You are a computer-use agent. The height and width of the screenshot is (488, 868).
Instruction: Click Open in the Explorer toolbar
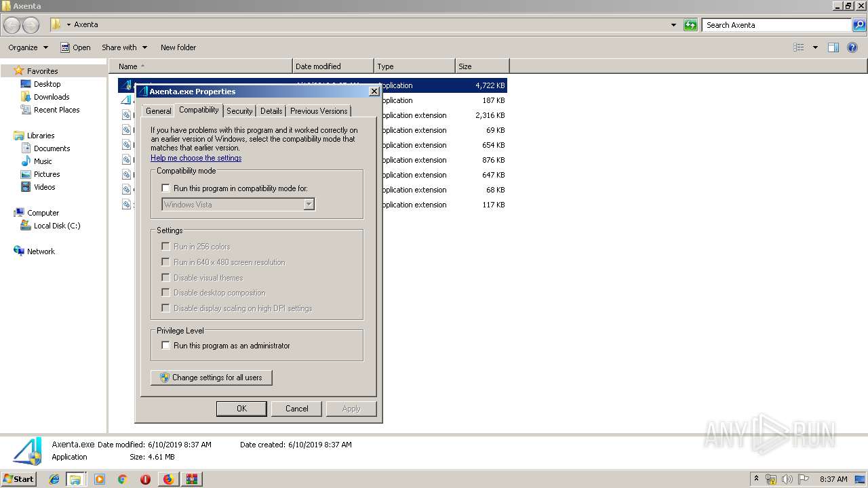click(75, 47)
